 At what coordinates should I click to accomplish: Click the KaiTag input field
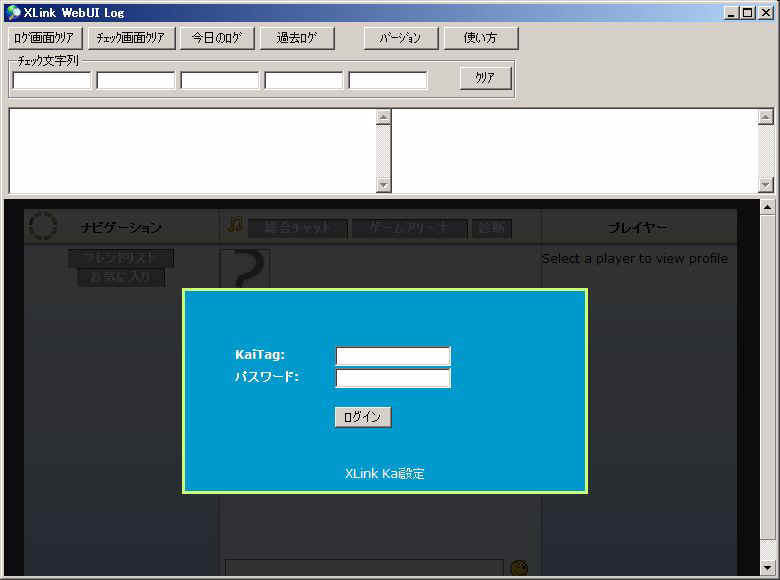(393, 356)
